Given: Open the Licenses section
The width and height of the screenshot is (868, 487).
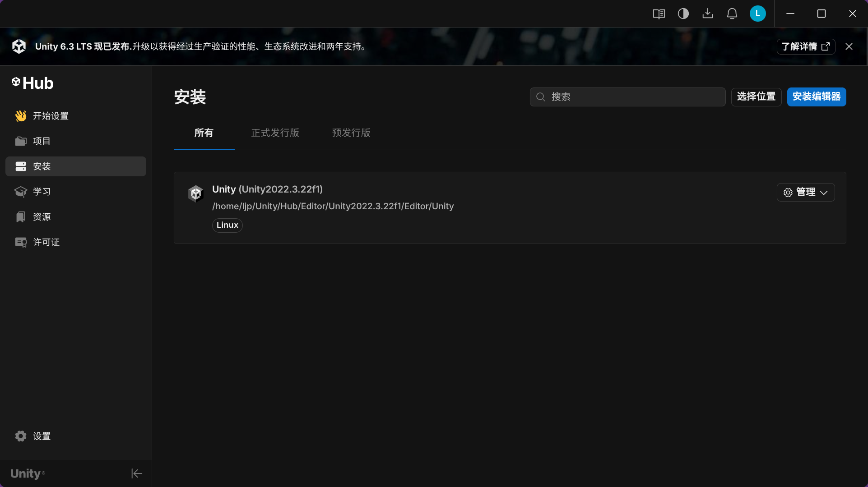Looking at the screenshot, I should click(46, 242).
